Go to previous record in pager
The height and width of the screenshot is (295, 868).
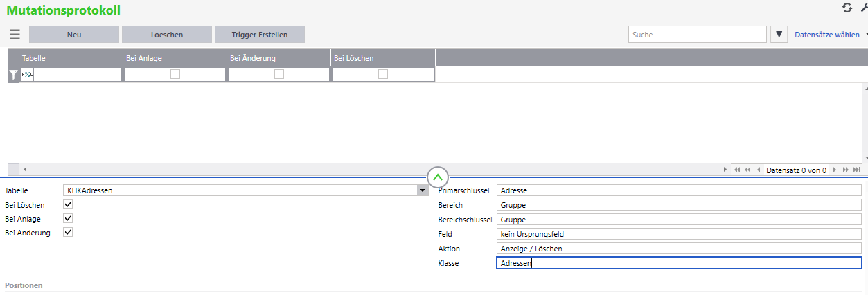click(x=759, y=170)
